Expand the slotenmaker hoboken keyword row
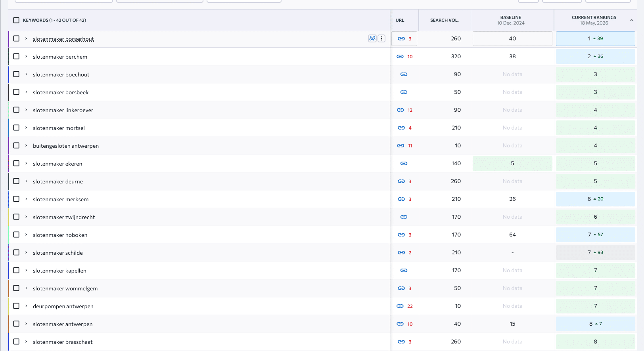The width and height of the screenshot is (644, 351). click(26, 235)
